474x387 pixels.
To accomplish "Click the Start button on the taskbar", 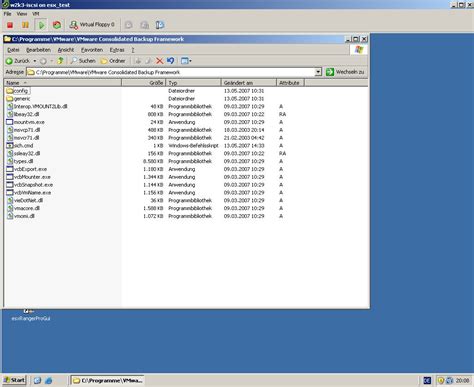I will 14,380.
